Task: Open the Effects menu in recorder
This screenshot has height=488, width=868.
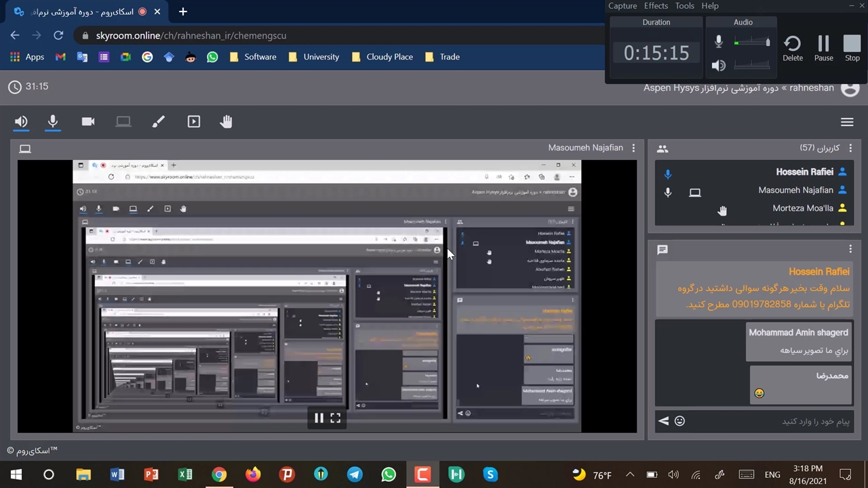Action: [656, 5]
